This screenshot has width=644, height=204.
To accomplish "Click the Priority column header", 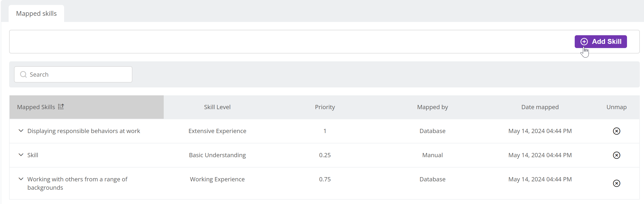I will (x=325, y=107).
